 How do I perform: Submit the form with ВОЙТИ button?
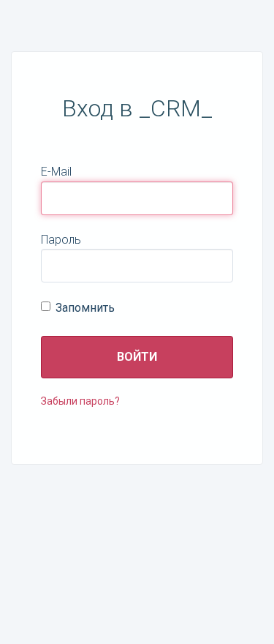point(137,357)
